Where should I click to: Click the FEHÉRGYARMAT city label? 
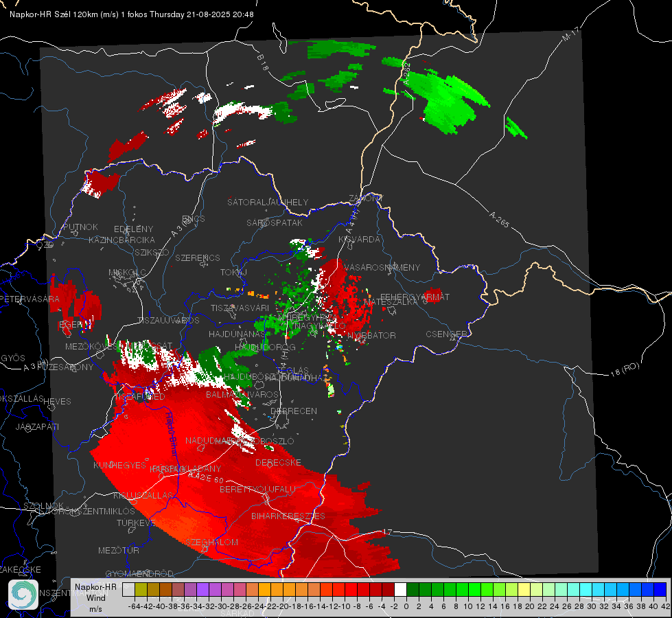click(415, 297)
